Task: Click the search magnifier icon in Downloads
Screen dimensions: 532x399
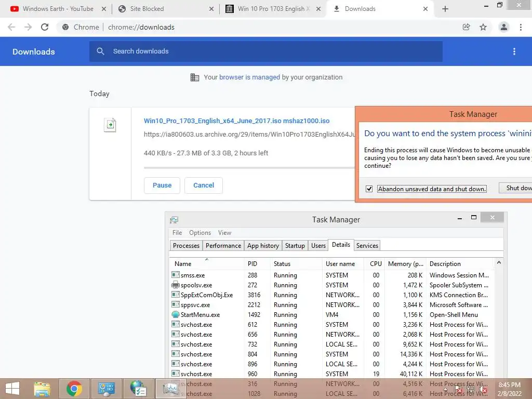Action: 100,51
